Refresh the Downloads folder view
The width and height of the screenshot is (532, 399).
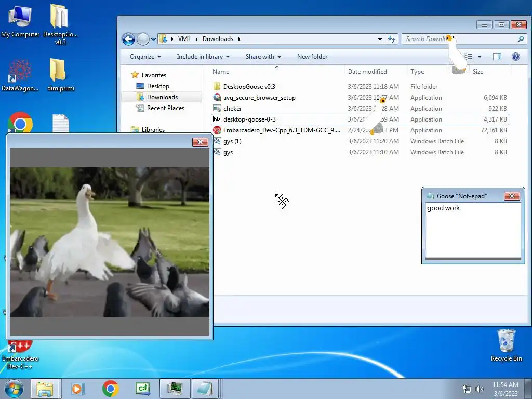coord(392,39)
